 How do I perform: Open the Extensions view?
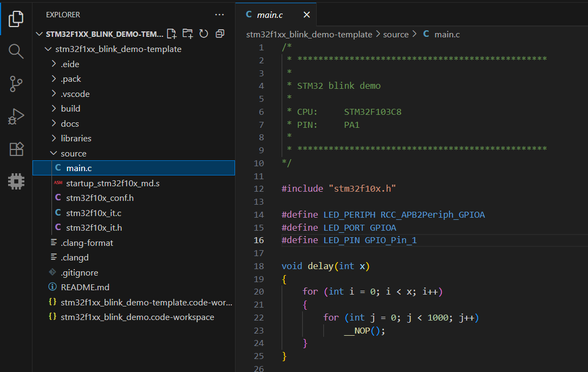(16, 149)
